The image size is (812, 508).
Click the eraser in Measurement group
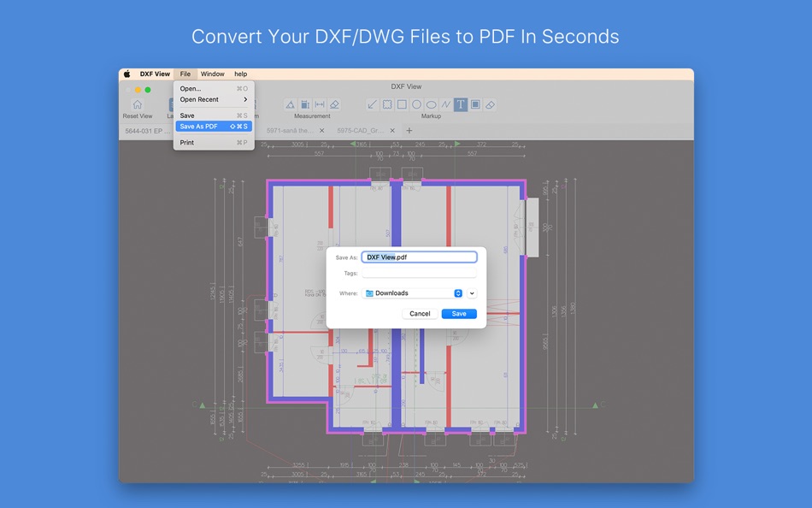click(334, 104)
